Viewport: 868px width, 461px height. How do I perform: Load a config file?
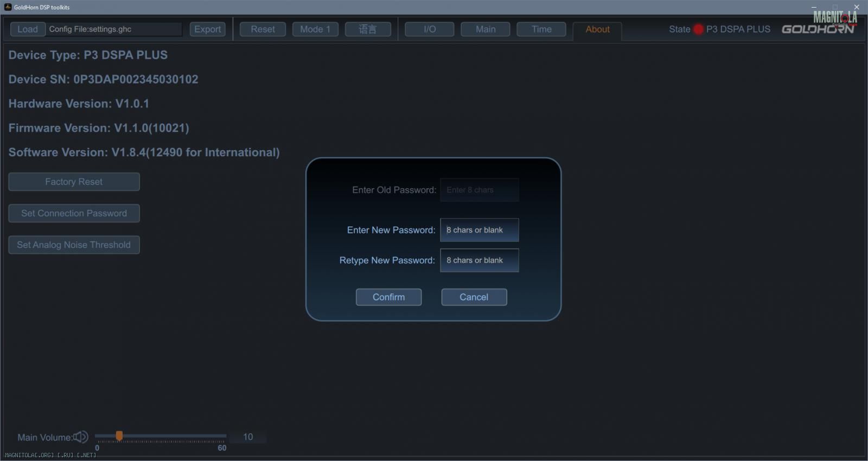tap(28, 29)
